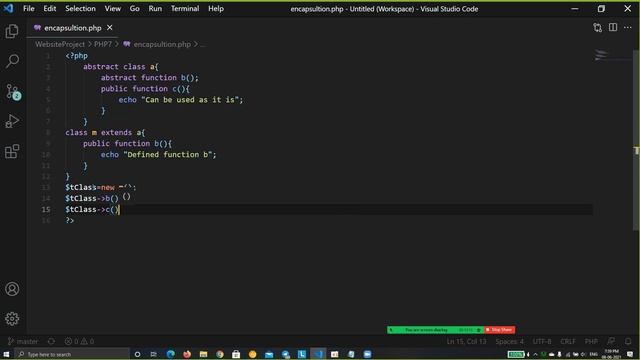Viewport: 640px width, 360px height.
Task: Open File Explorer from the taskbar
Action: [203, 354]
